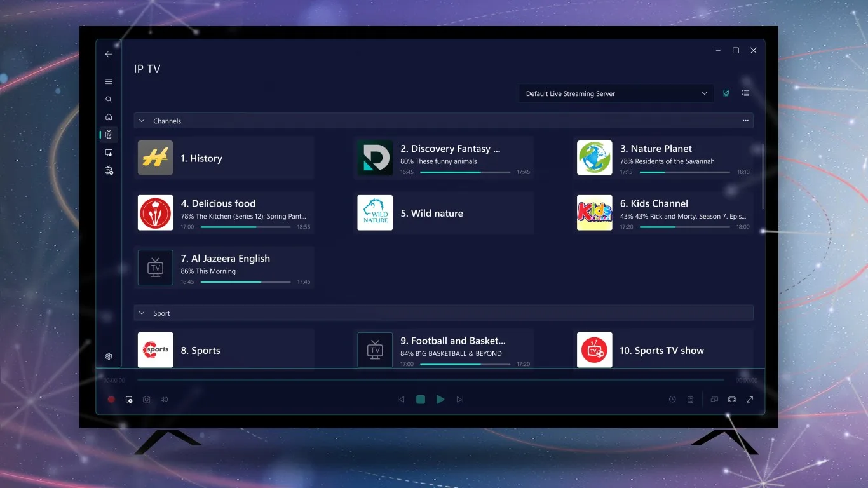The width and height of the screenshot is (868, 488).
Task: Click '86% This Morning' program text
Action: [208, 271]
